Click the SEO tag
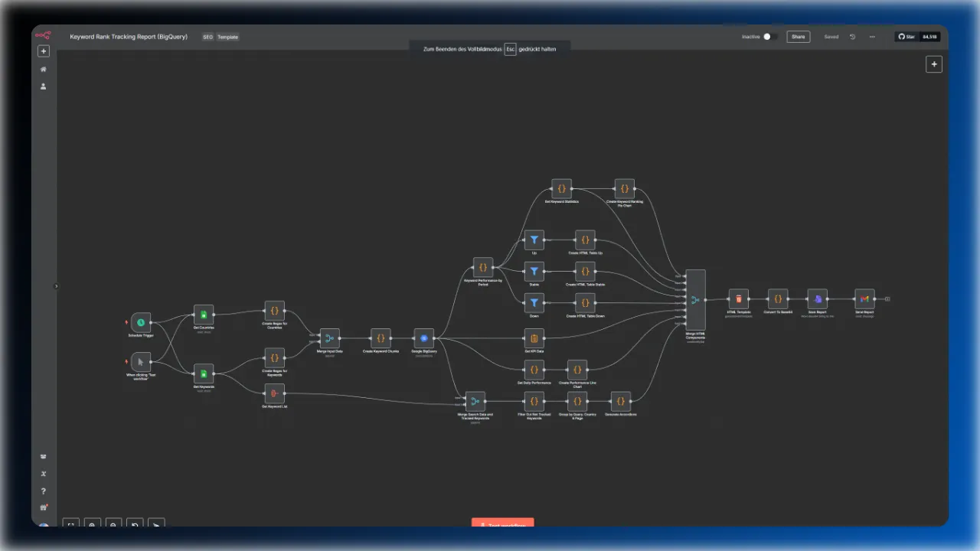The width and height of the screenshot is (980, 551). coord(207,37)
